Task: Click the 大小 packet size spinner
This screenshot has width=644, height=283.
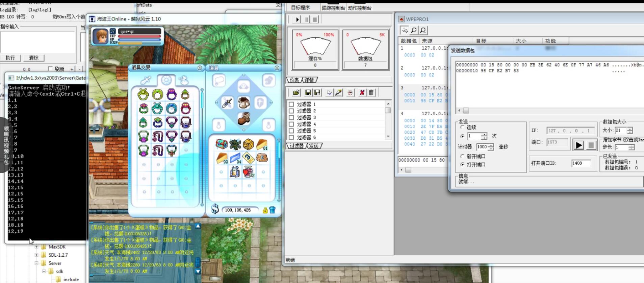Action: 630,130
